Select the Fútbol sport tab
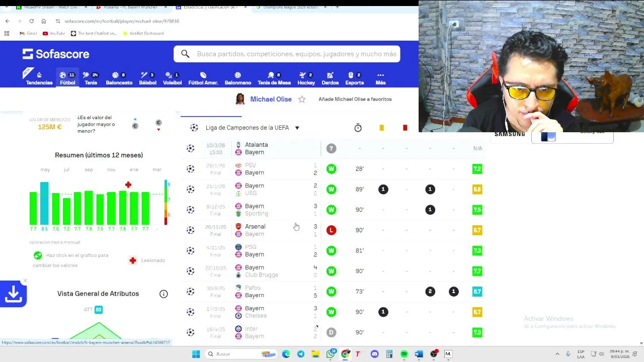This screenshot has width=644, height=362. (x=67, y=78)
